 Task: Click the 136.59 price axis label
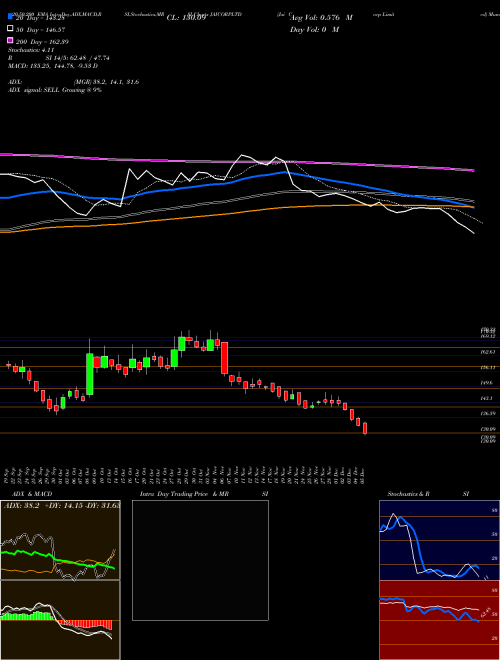click(489, 414)
